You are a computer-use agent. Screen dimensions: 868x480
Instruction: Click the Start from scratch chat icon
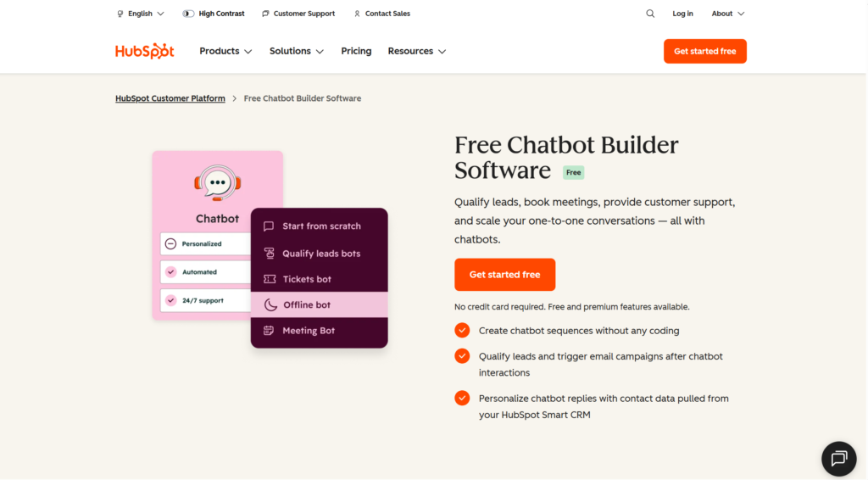[269, 226]
